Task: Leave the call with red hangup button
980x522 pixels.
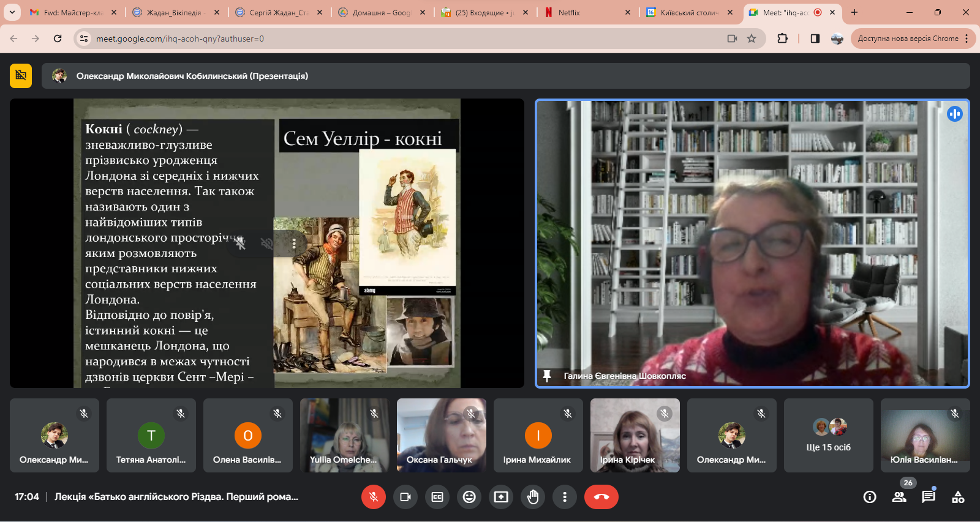Action: pos(601,497)
